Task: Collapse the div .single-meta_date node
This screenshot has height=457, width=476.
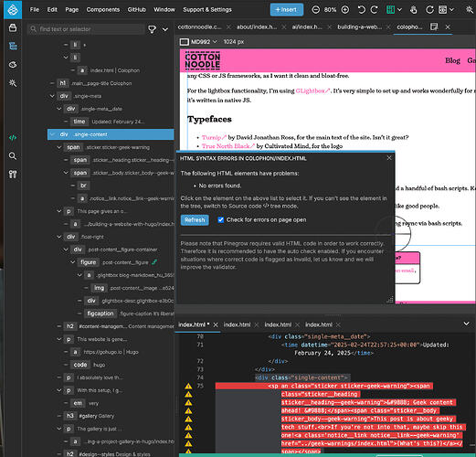Action: (x=59, y=109)
